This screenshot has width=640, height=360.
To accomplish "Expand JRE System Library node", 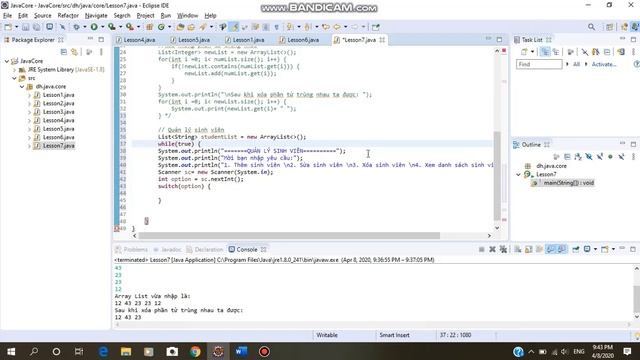I will pyautogui.click(x=14, y=69).
